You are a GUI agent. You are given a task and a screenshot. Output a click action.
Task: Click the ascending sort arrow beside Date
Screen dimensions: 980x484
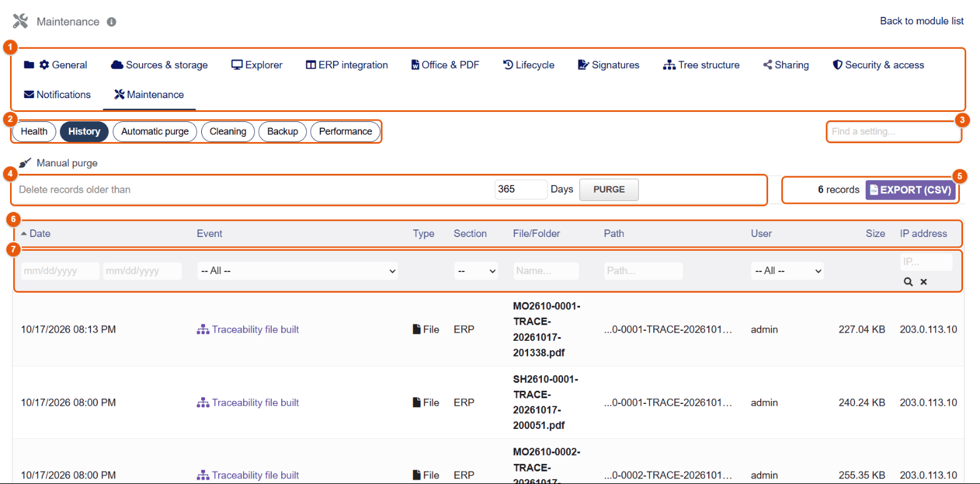click(24, 234)
